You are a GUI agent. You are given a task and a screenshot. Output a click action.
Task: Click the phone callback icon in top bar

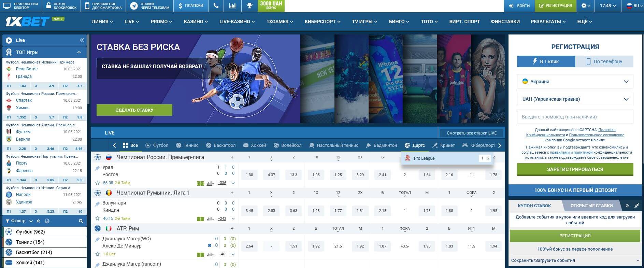click(x=216, y=6)
